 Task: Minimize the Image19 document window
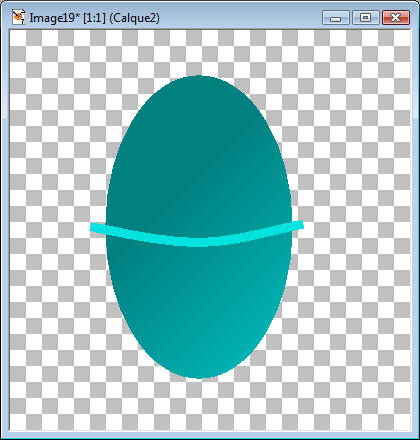(335, 17)
